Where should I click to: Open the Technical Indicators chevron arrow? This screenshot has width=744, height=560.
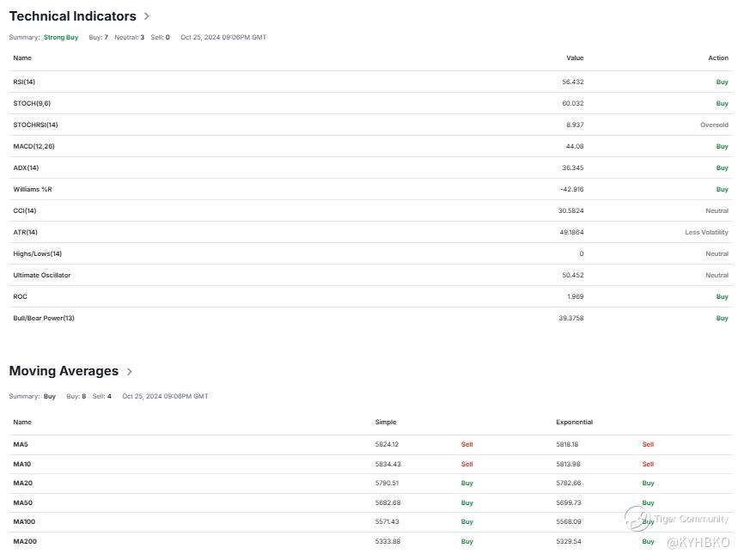click(147, 16)
